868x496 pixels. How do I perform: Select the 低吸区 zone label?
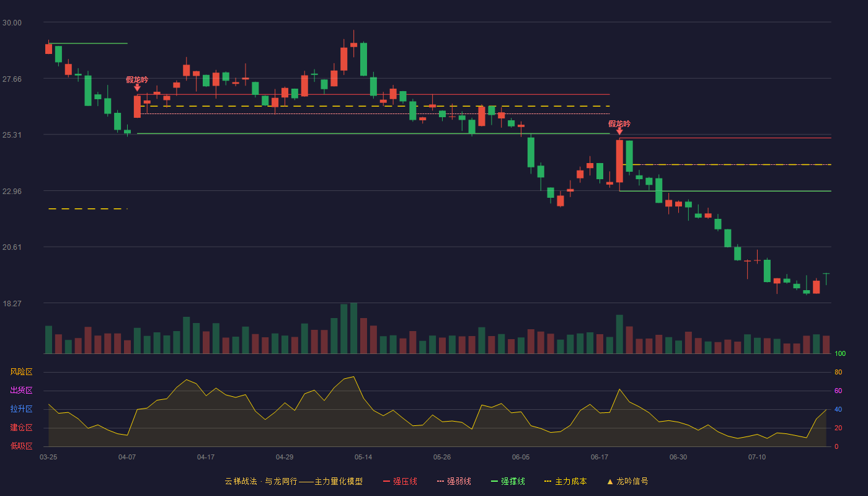click(x=21, y=446)
